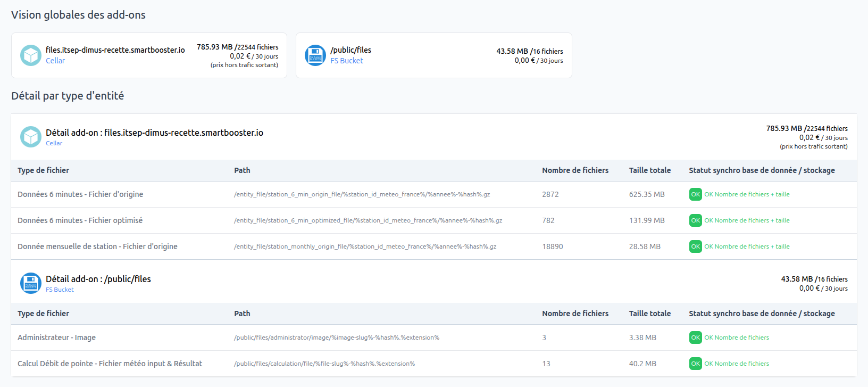Click the green OK badge in the Administrateur - Image row

point(695,337)
